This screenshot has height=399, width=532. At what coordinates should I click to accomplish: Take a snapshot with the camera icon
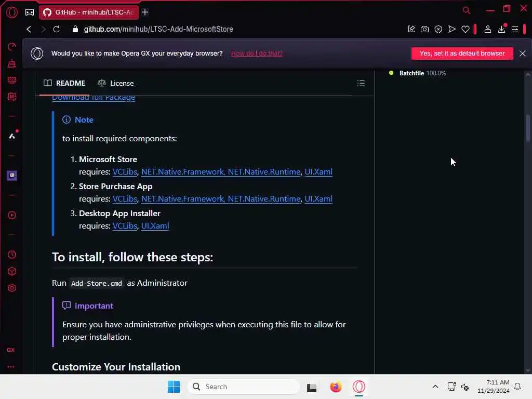click(424, 29)
